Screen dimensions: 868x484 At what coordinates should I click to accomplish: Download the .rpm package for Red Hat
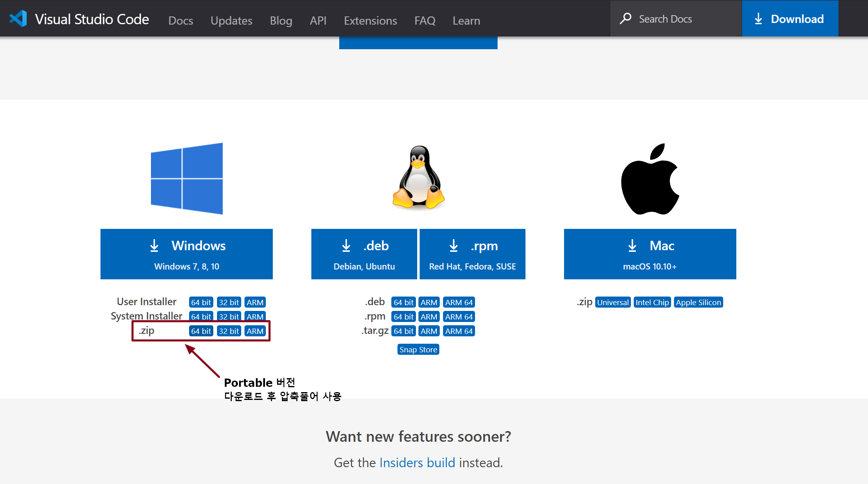coord(472,254)
